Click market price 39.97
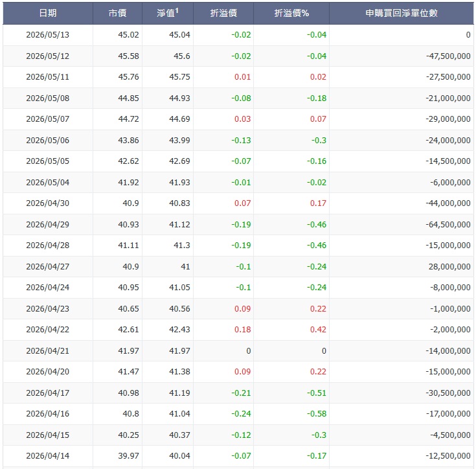Viewport: 476px width, 469px height. [128, 455]
